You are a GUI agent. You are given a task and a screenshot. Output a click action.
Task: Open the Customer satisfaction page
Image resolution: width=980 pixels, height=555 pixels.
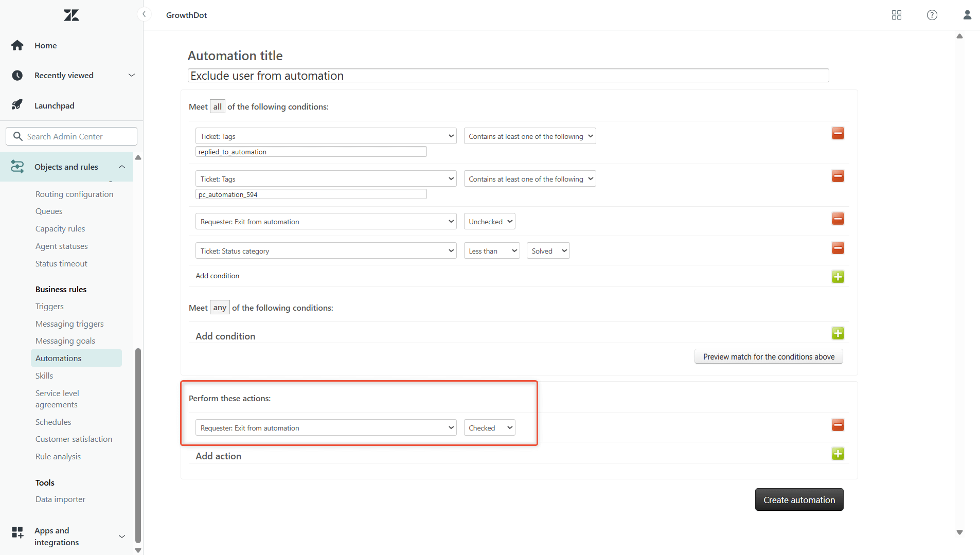(x=74, y=439)
